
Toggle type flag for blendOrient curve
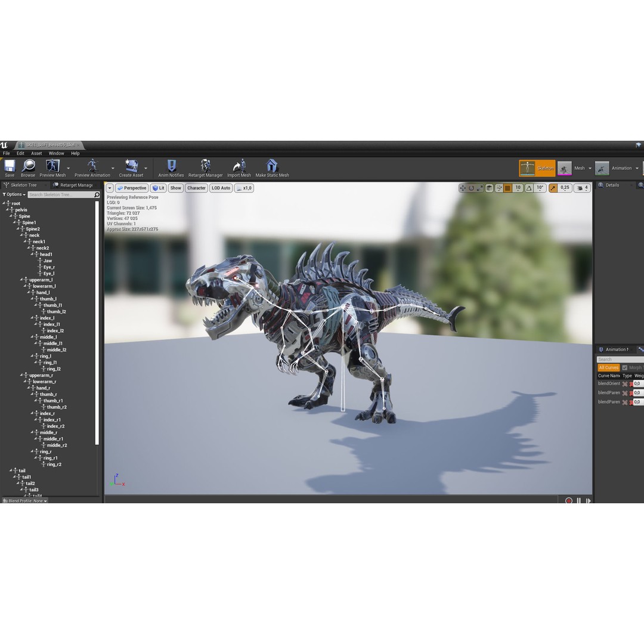625,384
